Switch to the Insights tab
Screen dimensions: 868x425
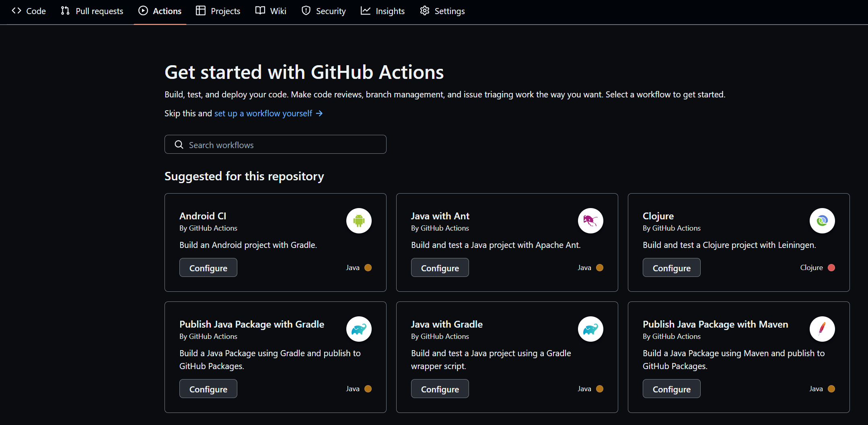[383, 11]
